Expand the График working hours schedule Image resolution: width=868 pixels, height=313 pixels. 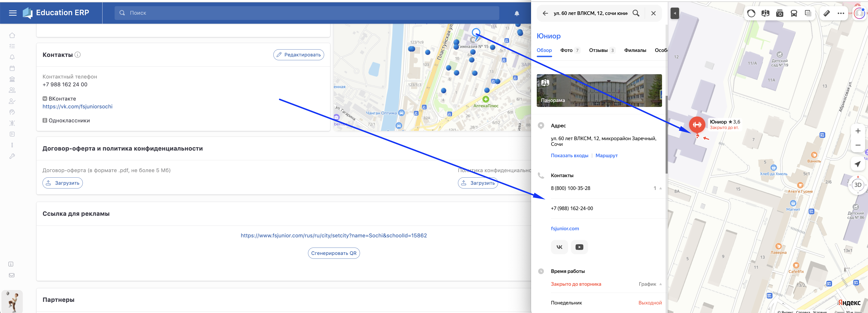pyautogui.click(x=650, y=284)
